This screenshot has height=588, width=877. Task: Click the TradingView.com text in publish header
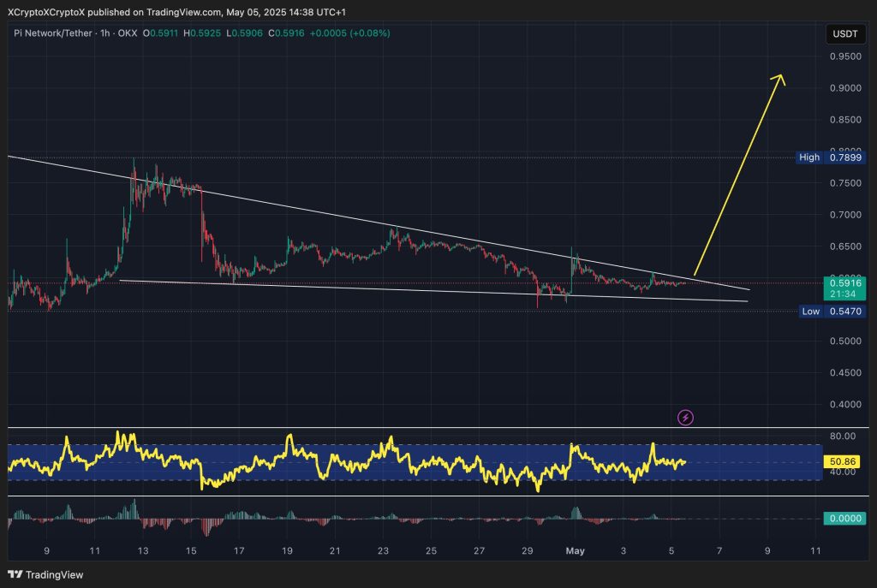183,12
